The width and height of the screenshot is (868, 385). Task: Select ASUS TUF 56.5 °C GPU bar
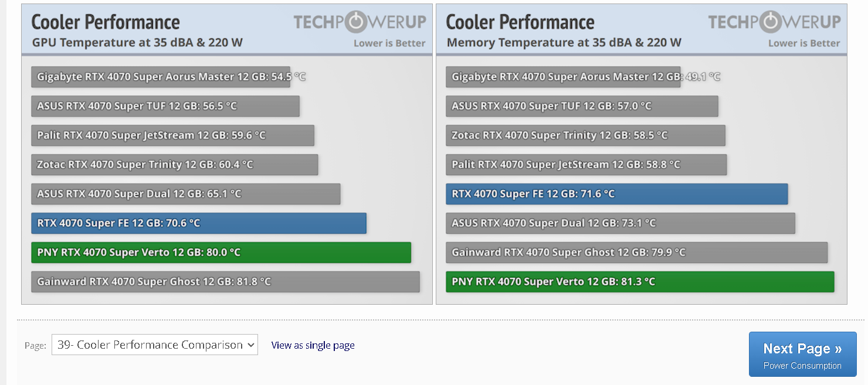(165, 106)
